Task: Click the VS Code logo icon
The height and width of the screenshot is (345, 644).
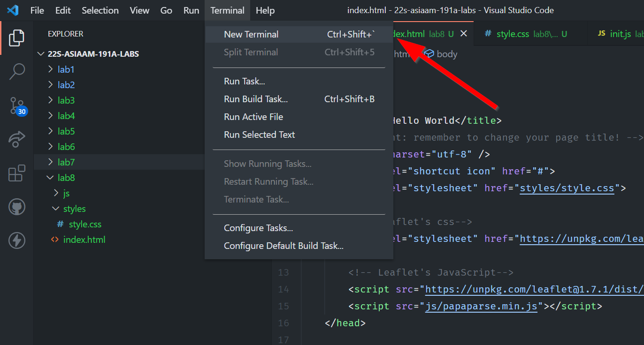Action: pyautogui.click(x=13, y=10)
